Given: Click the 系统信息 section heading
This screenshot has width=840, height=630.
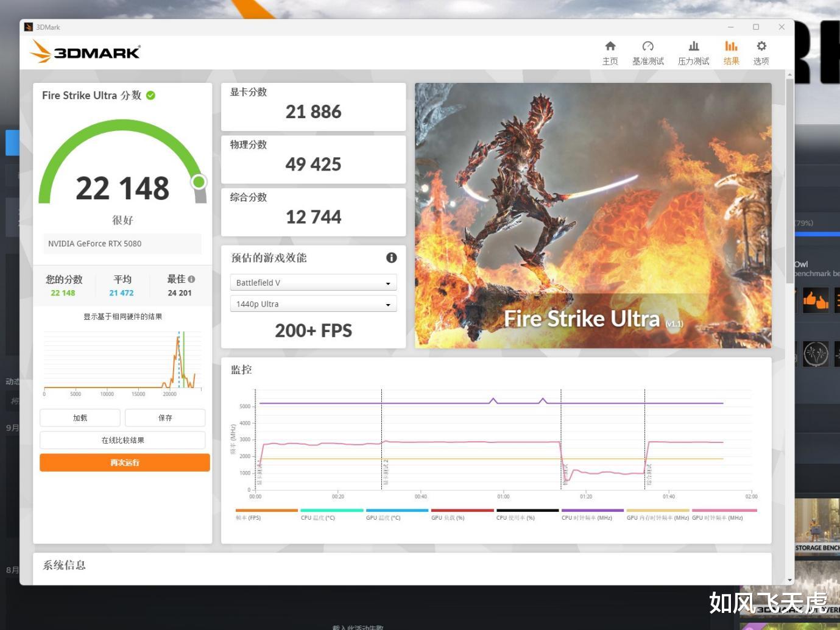Looking at the screenshot, I should click(x=64, y=565).
